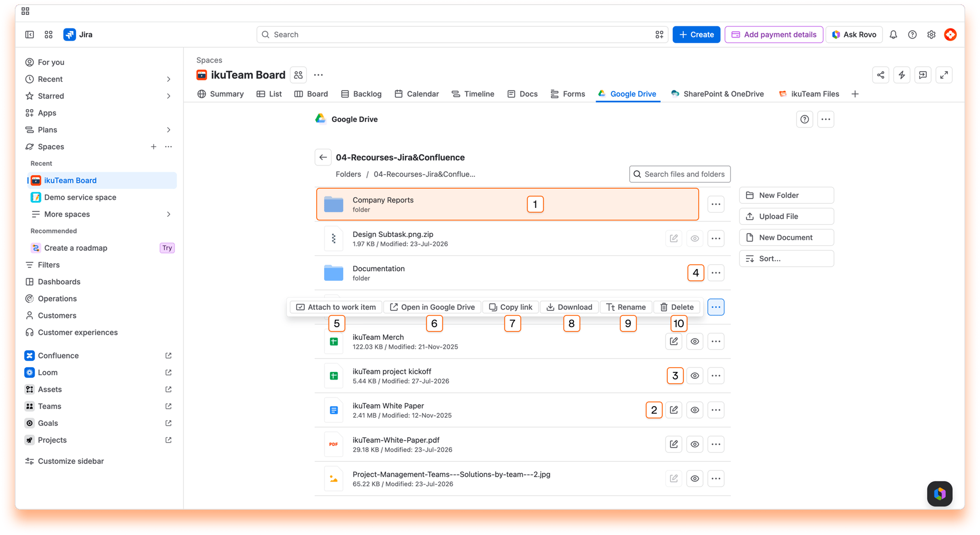Preview ikuTeam Merch with the eye icon
Screen dimensions: 980x535
pyautogui.click(x=695, y=341)
